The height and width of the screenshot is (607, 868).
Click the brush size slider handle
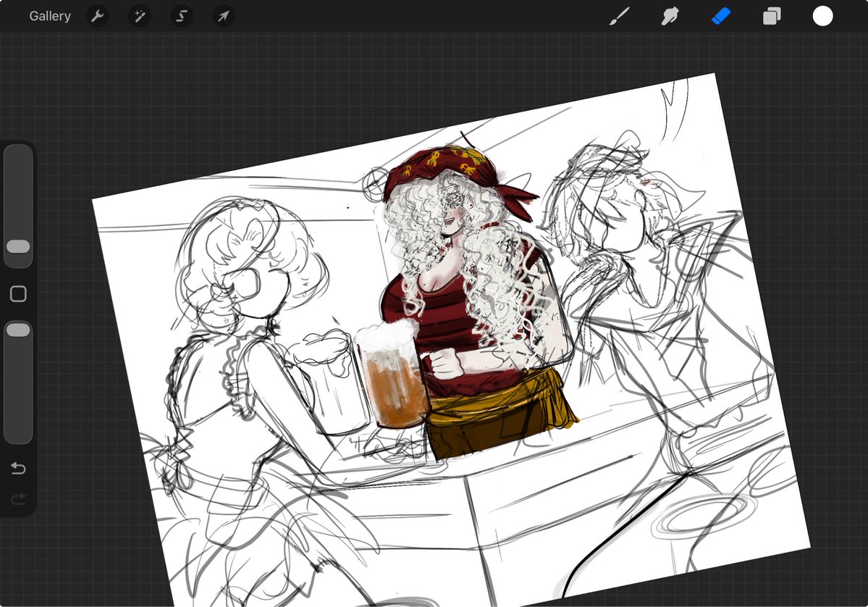pos(18,246)
